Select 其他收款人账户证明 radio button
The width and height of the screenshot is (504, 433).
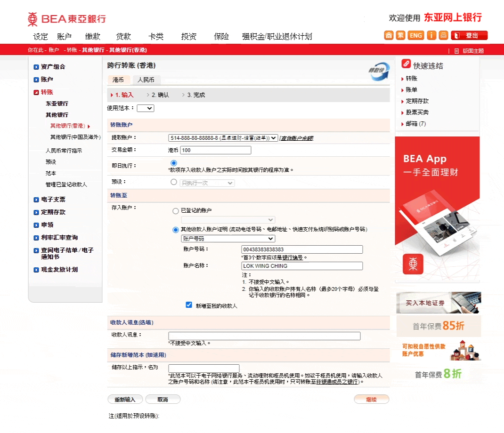pos(176,230)
